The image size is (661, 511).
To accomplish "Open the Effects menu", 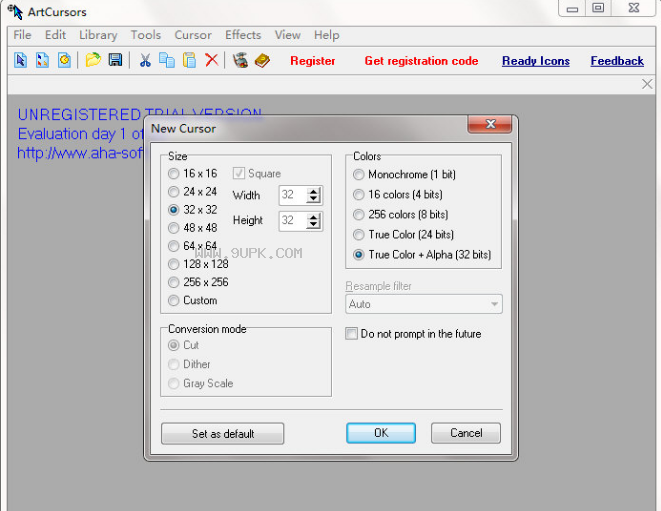I will click(x=243, y=35).
